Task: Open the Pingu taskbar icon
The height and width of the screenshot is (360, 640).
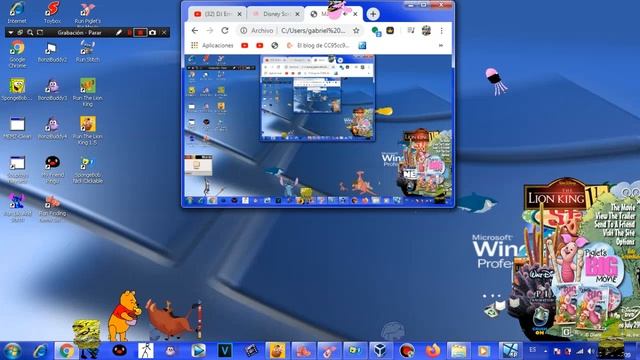Action: (x=119, y=351)
